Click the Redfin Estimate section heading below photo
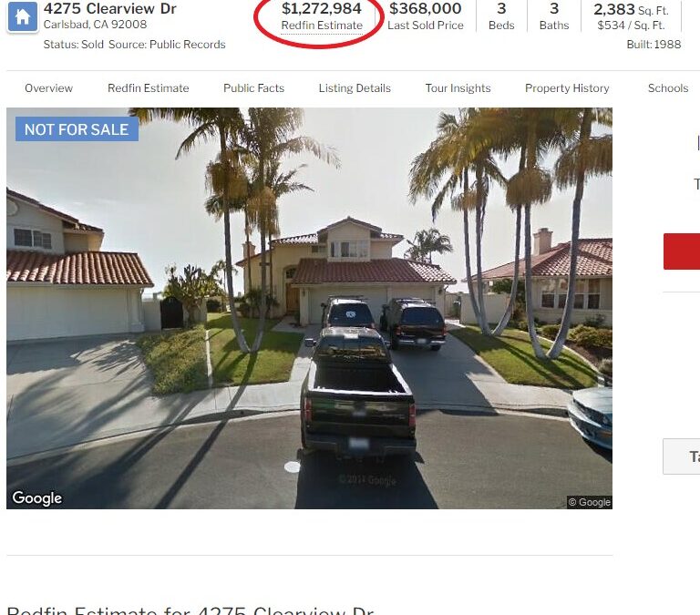 pos(190,610)
